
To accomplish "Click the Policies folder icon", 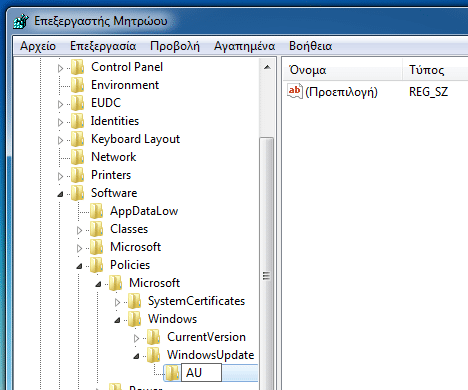I will click(x=97, y=265).
